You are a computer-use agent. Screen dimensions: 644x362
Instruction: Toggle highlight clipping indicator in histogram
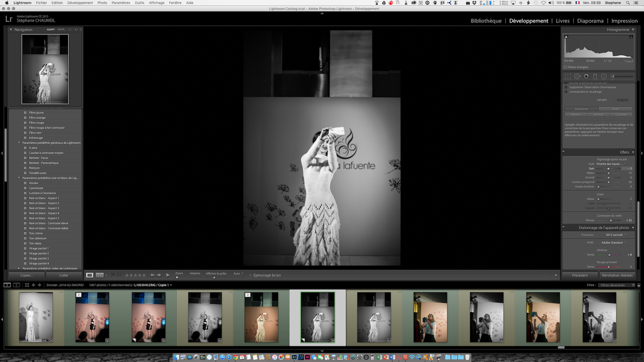point(631,37)
